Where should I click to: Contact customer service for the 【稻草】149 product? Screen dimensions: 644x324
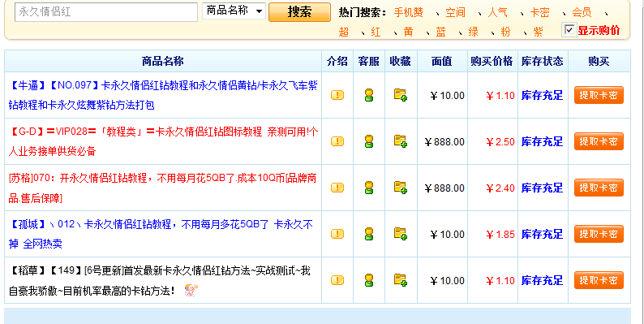[369, 280]
